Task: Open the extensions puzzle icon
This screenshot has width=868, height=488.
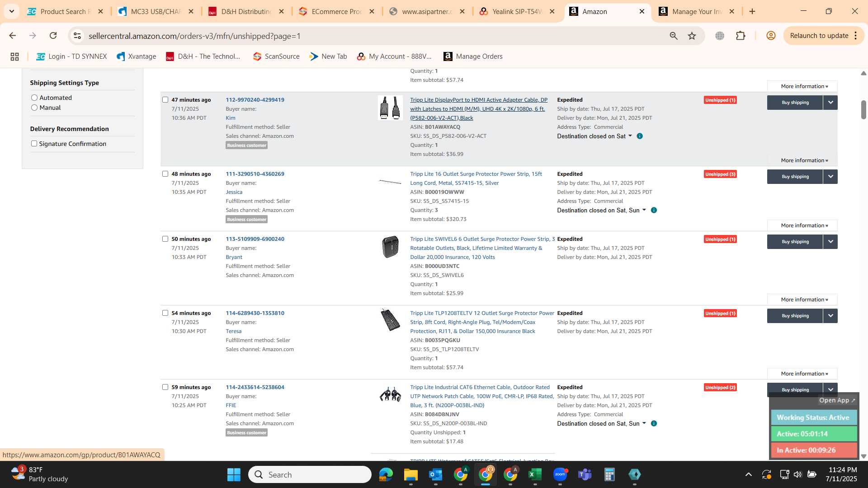Action: pos(741,36)
